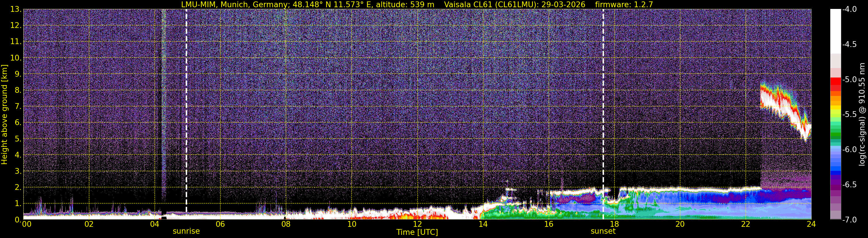Click the 12 hour tick label on the time axis

coord(417,224)
